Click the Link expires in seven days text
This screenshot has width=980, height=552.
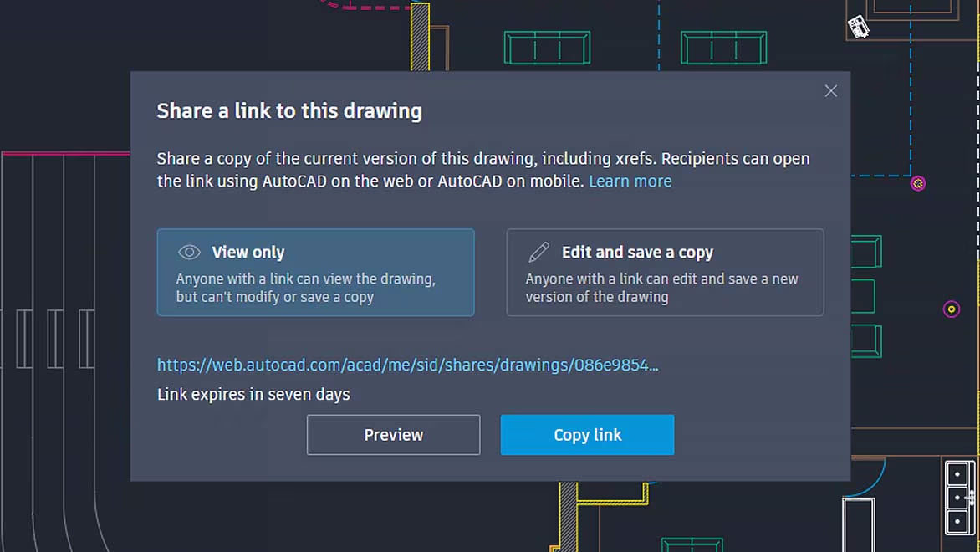253,395
